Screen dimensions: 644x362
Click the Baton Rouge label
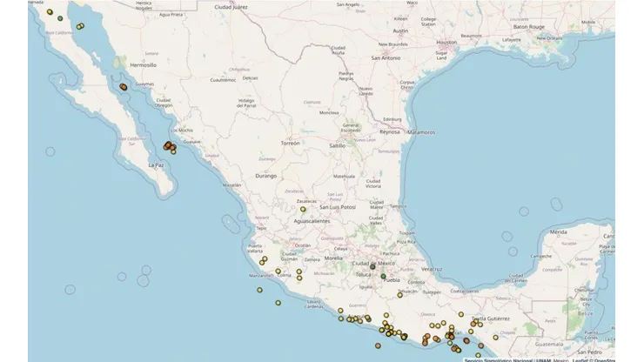(529, 27)
